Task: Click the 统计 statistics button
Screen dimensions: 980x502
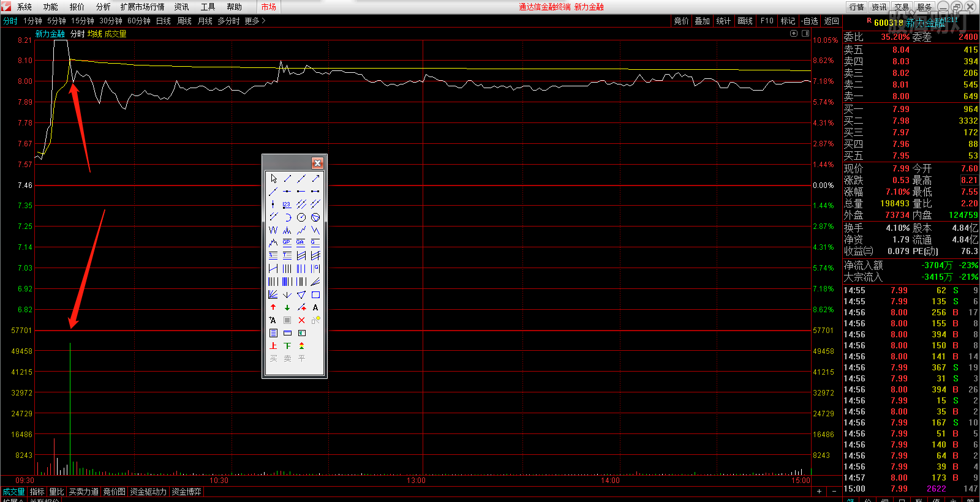Action: point(724,21)
